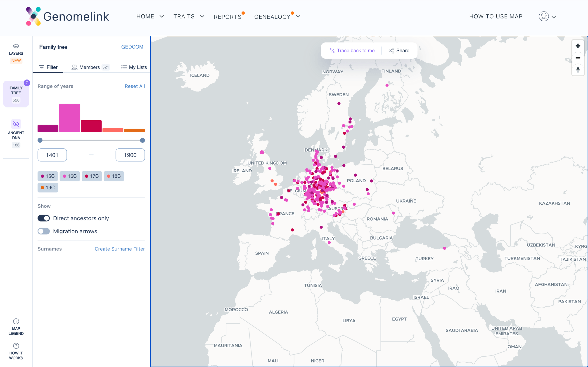
Task: Click Trace back to me button
Action: pos(352,51)
